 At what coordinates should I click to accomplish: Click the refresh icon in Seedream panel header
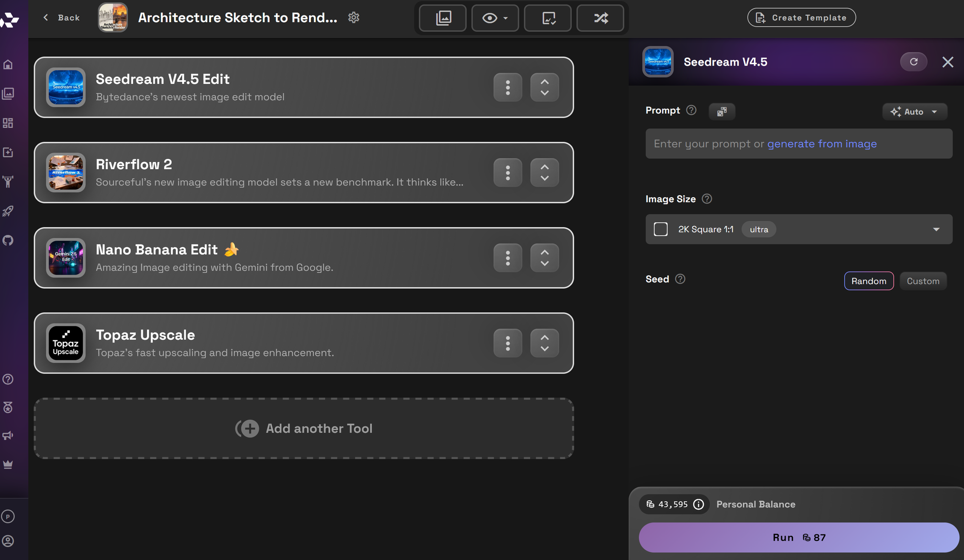[x=913, y=62]
